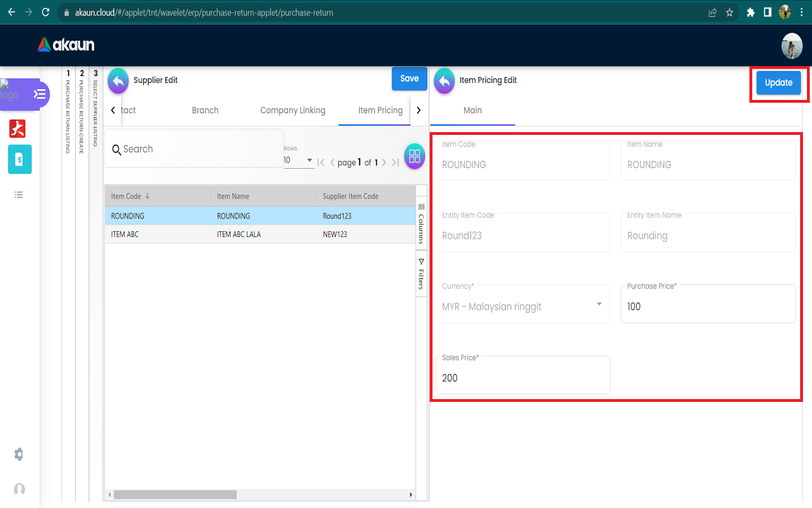This screenshot has height=508, width=812.
Task: Open settings gear in left sidebar
Action: pos(19,454)
